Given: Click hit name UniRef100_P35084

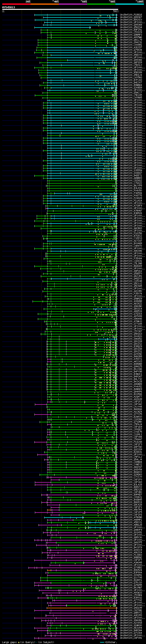Looking at the screenshot, I should (x=131, y=259).
